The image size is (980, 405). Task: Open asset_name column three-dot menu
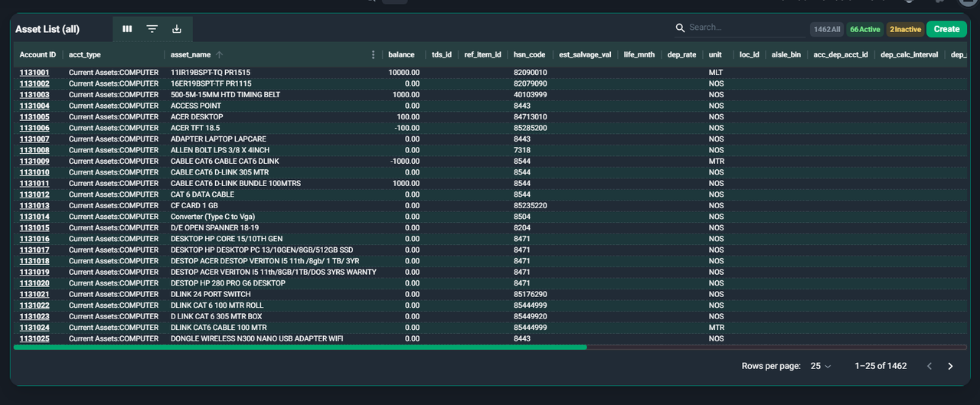374,55
